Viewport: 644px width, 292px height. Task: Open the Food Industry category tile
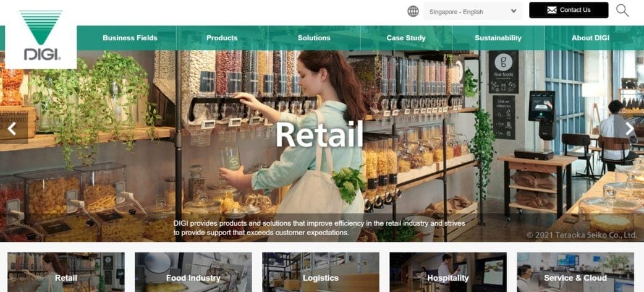click(x=193, y=272)
